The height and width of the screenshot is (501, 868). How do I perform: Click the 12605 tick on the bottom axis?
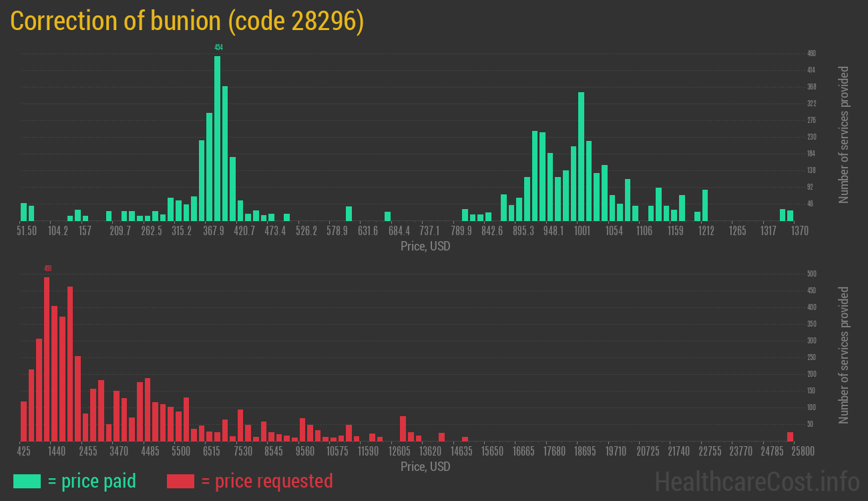[x=401, y=452]
